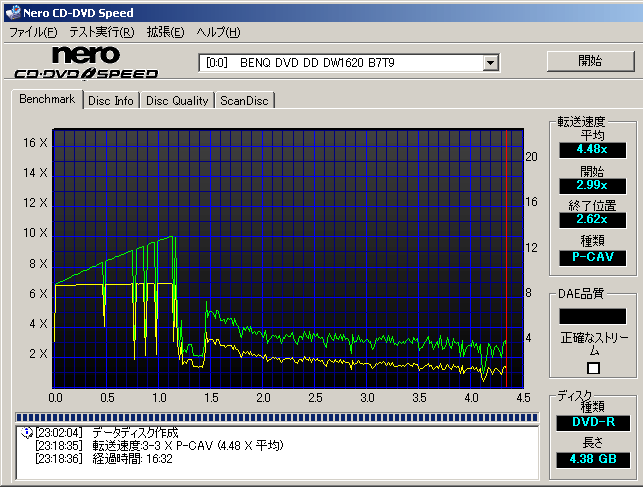Click the end speed value 2.62x
The width and height of the screenshot is (643, 487).
coord(593,220)
